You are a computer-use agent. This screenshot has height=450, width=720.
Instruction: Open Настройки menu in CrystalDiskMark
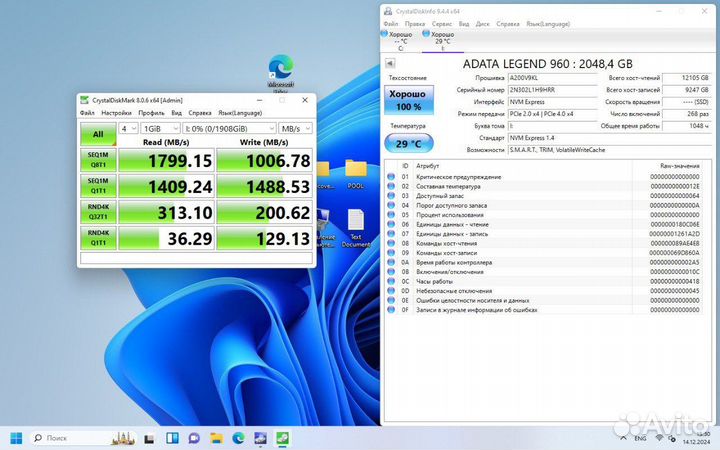(117, 113)
